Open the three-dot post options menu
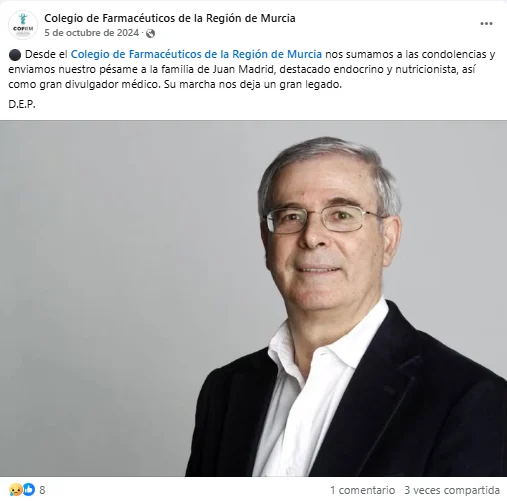Viewport: 507px width, 501px height. pyautogui.click(x=486, y=24)
